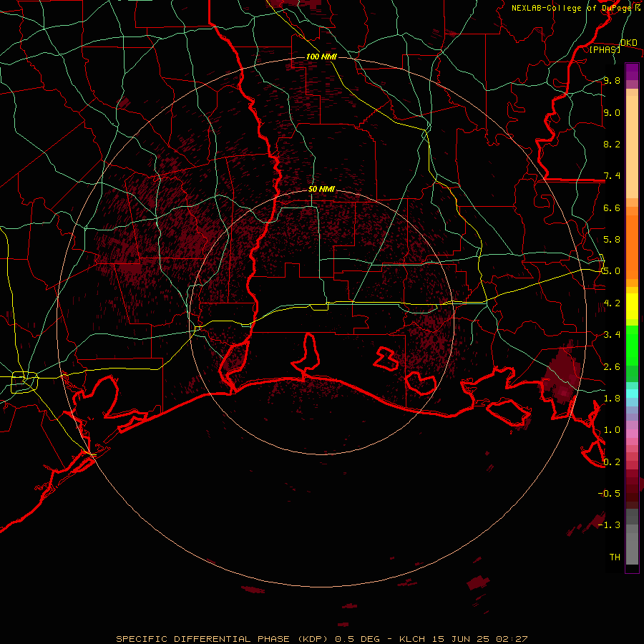This screenshot has height=644, width=644.
Task: Click the DKD label near the color scale
Action: click(x=629, y=43)
